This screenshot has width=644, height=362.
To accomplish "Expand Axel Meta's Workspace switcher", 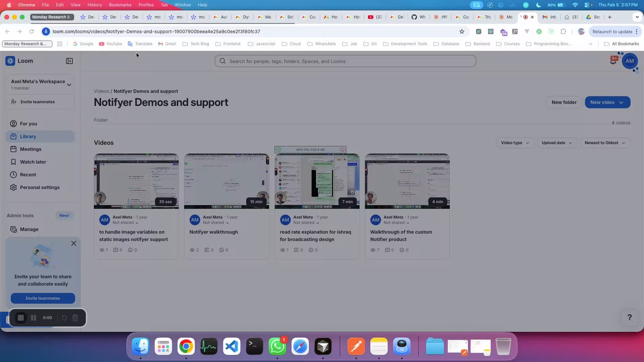I will point(41,84).
